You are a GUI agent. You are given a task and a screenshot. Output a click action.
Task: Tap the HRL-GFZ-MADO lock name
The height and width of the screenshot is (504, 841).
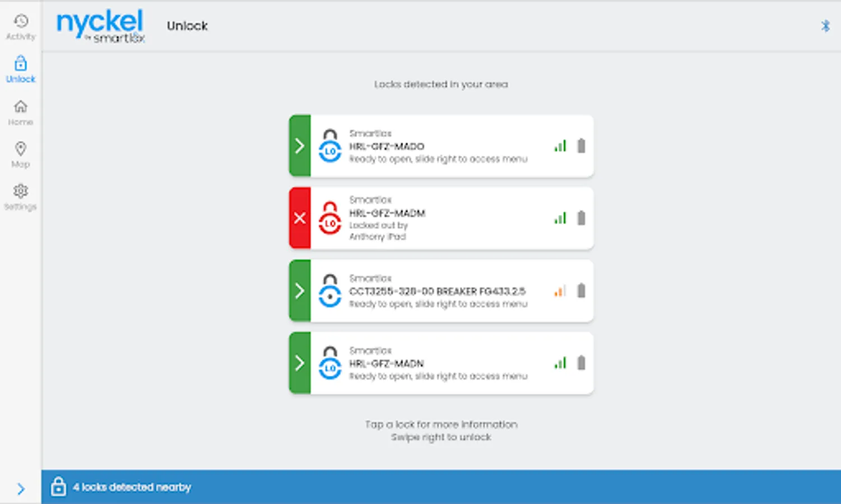(x=387, y=146)
